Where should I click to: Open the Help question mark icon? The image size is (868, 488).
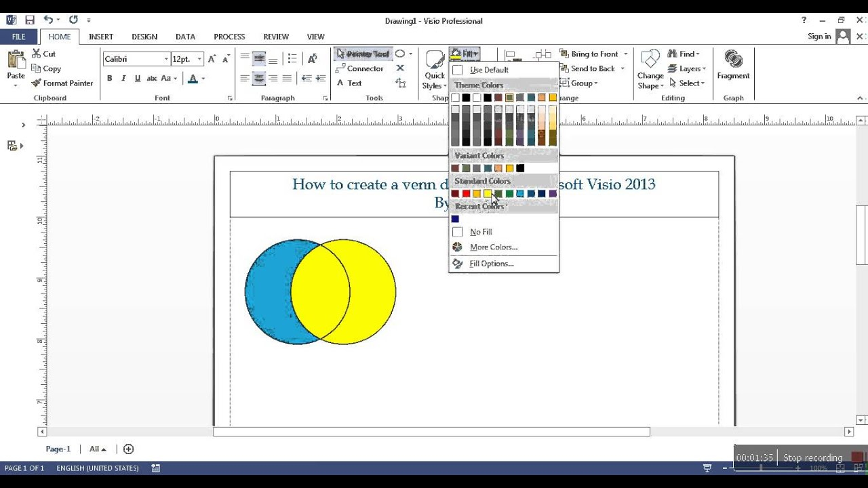coord(804,20)
